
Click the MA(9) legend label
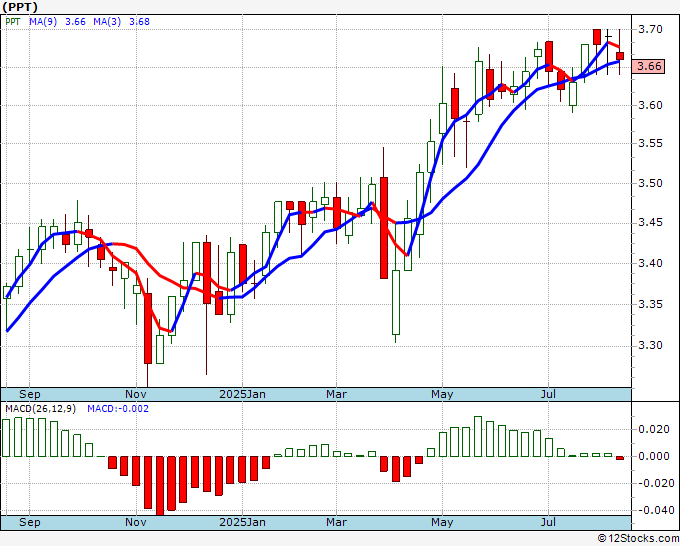(x=43, y=22)
